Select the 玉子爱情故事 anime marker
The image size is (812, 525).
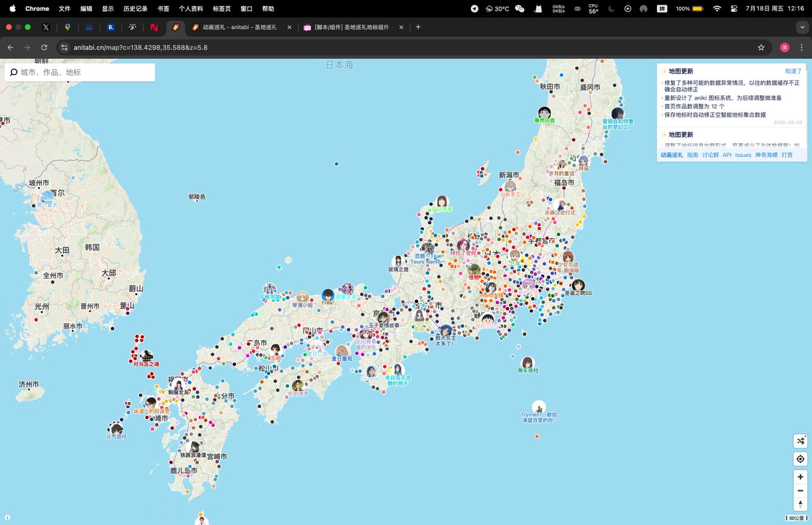pyautogui.click(x=383, y=317)
